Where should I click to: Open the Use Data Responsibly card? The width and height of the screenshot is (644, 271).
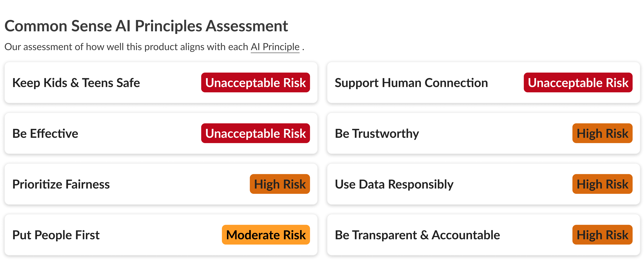click(484, 184)
